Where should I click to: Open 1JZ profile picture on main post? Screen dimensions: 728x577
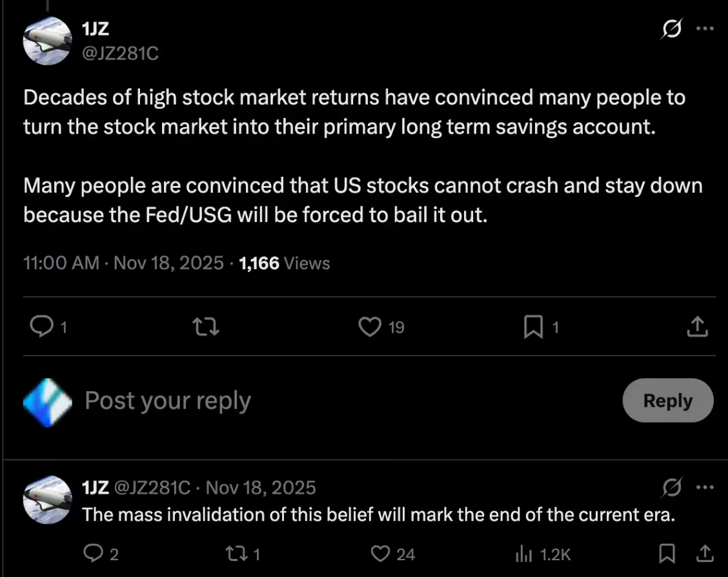click(47, 41)
